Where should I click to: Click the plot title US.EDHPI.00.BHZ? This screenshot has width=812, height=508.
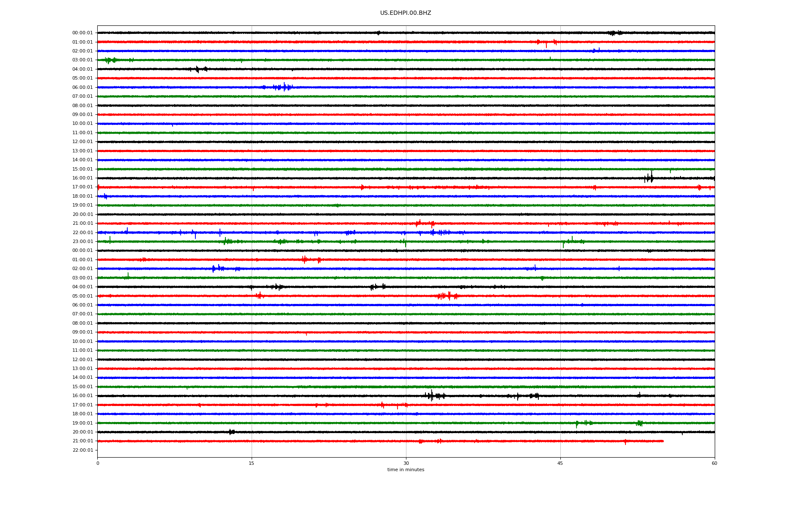pyautogui.click(x=405, y=13)
